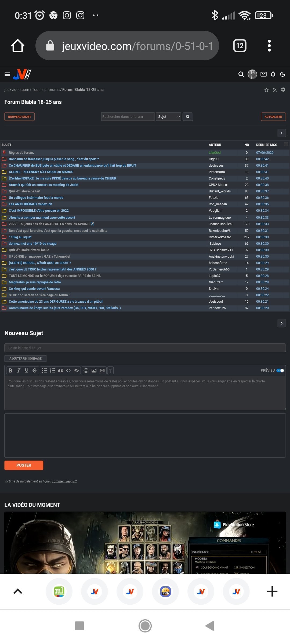Go to next page arrow below topic list
290x644 pixels.
(281, 323)
